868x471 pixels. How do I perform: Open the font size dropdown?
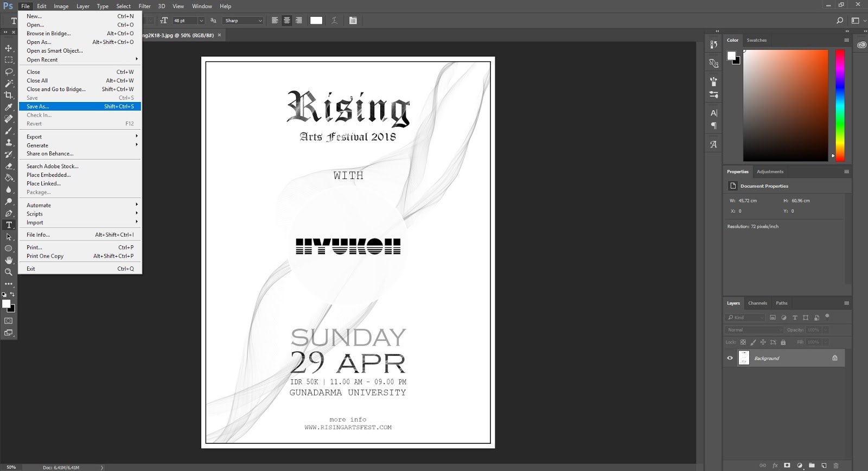(x=201, y=21)
